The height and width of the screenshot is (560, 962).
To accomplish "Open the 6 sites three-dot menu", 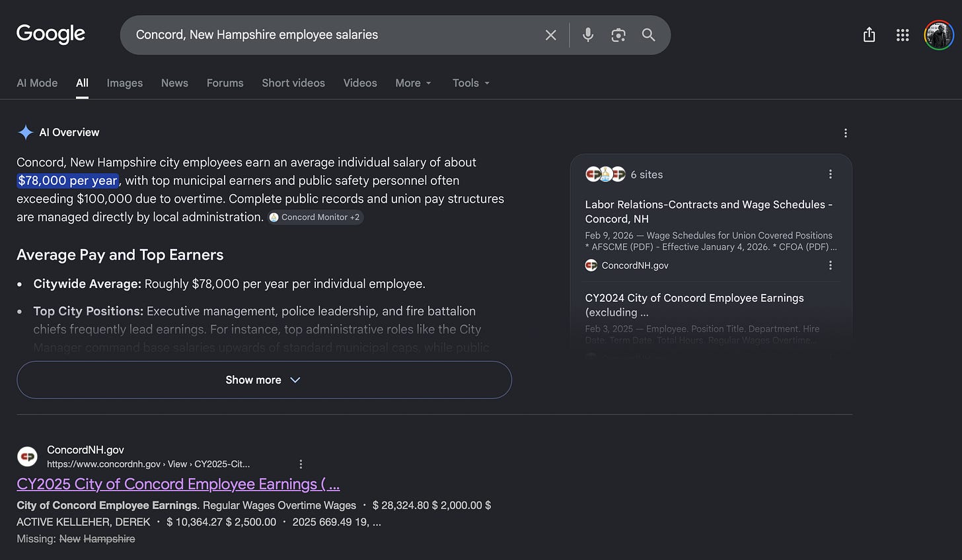I will (831, 174).
